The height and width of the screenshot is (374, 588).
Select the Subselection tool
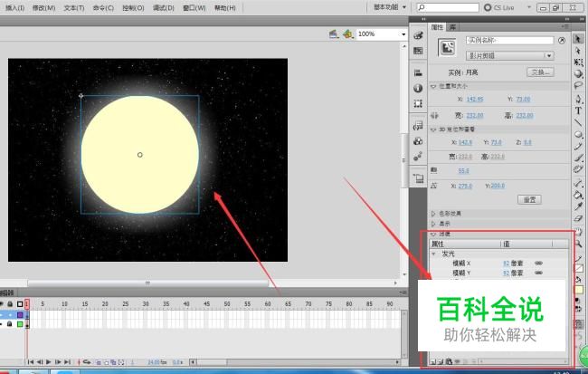click(578, 51)
